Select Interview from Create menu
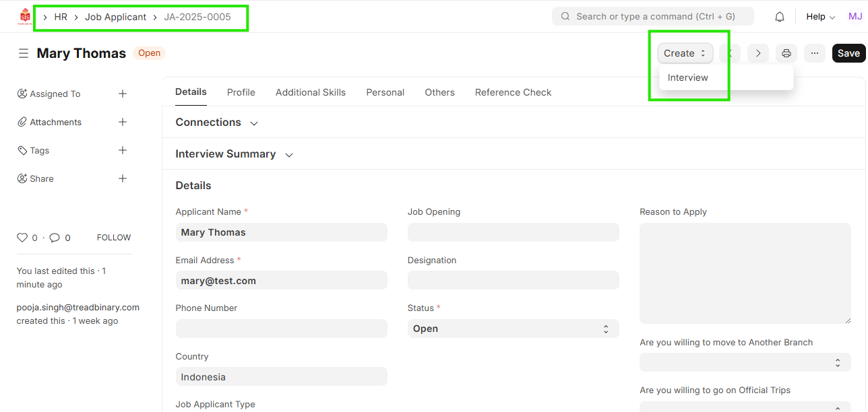868x412 pixels. click(x=687, y=77)
